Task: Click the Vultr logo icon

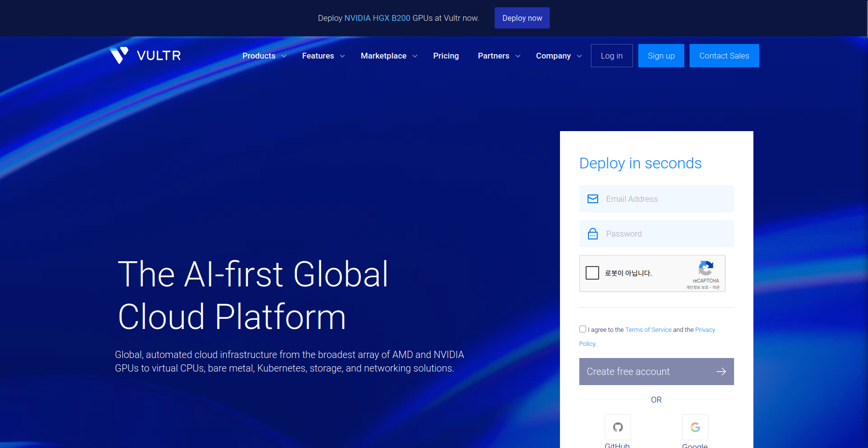Action: 119,55
